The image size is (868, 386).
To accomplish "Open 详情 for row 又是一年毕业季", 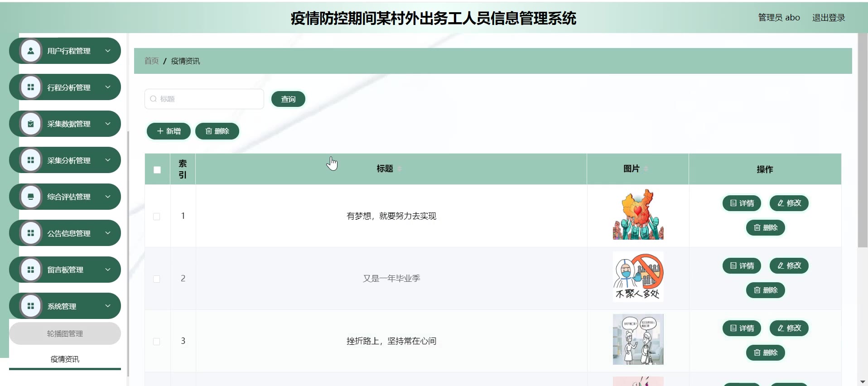I will point(742,266).
